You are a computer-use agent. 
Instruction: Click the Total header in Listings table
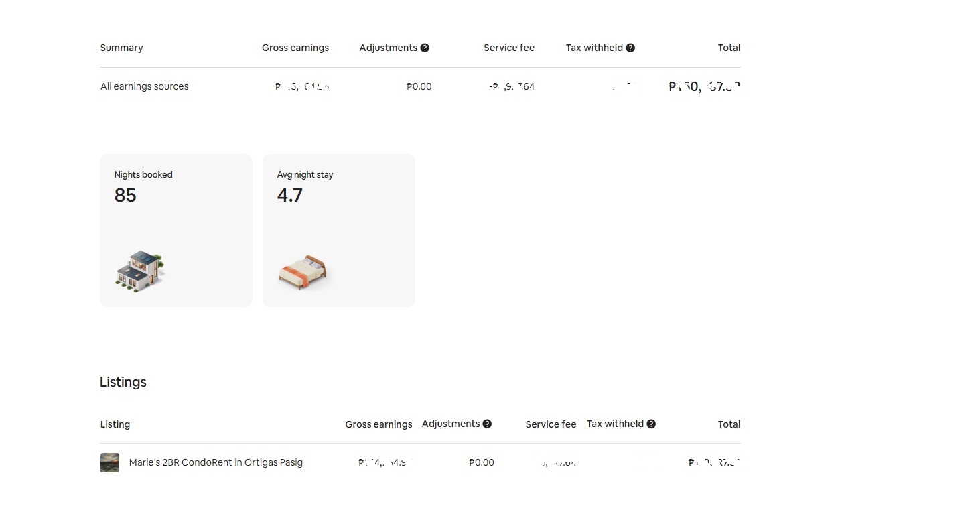pyautogui.click(x=729, y=424)
